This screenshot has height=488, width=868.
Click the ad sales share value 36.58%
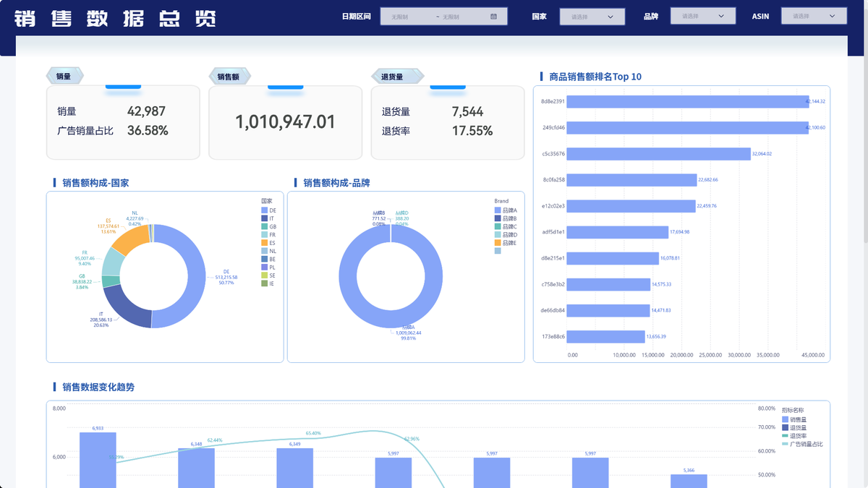pyautogui.click(x=148, y=131)
